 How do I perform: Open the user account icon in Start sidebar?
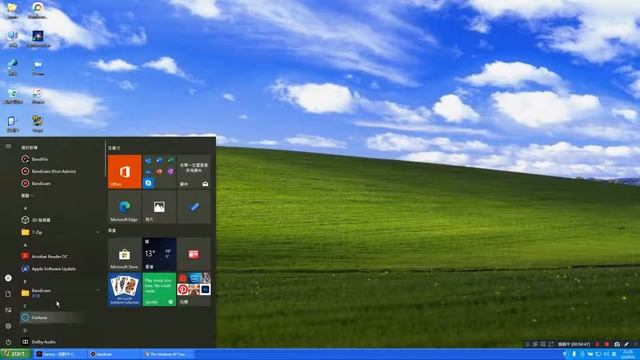pos(8,278)
